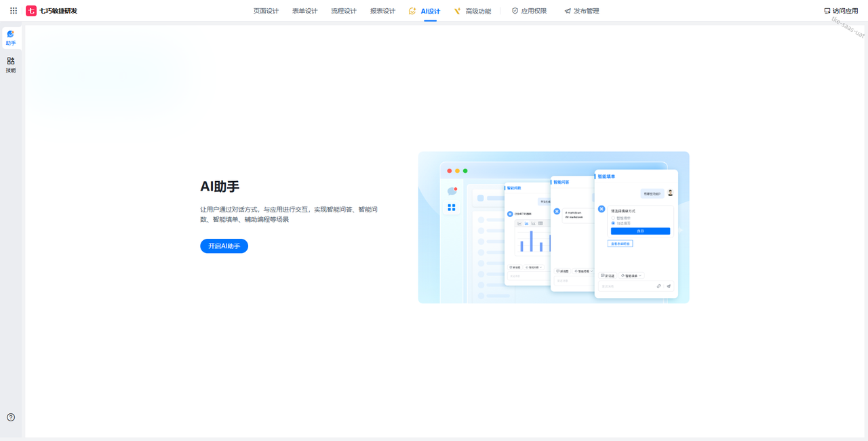Click 访问应用 in the top right
868x441 pixels.
point(841,11)
